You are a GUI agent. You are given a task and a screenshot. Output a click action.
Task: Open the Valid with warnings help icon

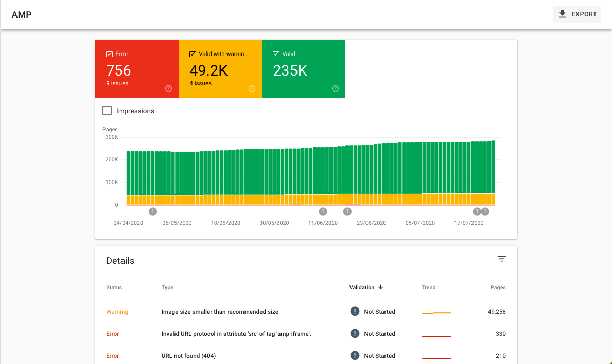coord(252,88)
